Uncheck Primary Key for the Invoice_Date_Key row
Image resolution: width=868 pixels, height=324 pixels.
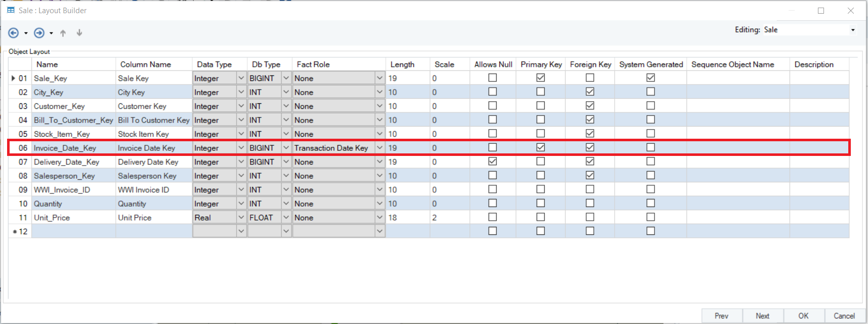(540, 147)
